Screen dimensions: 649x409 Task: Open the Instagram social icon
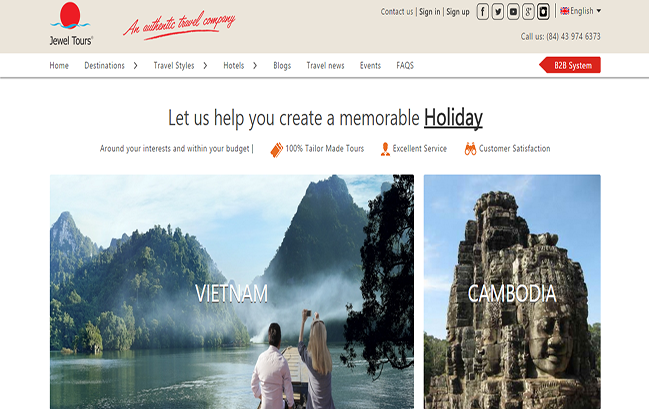pyautogui.click(x=543, y=12)
